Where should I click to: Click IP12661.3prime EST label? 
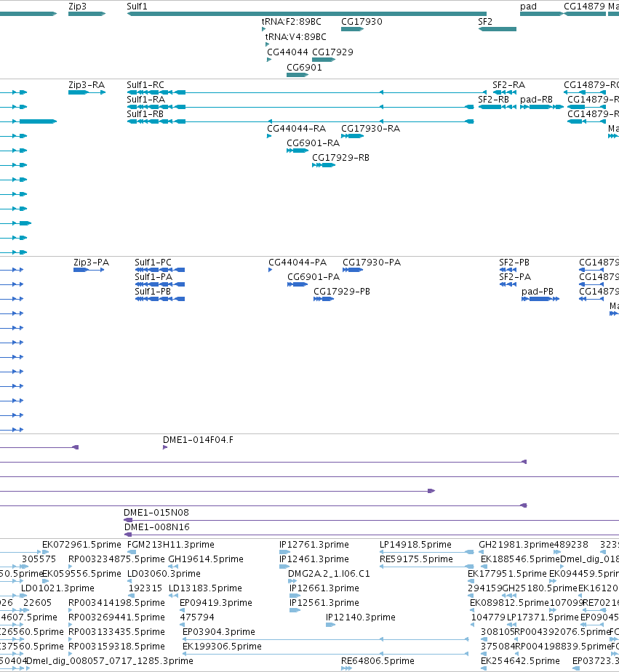324,588
